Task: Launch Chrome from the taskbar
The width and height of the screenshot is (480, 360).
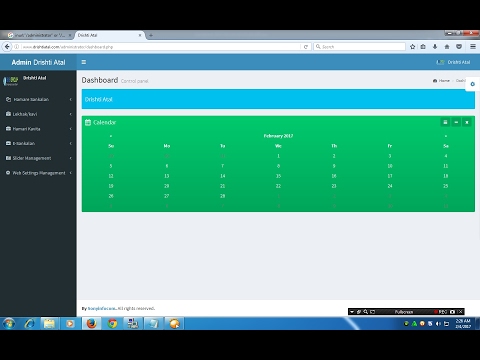Action: 112,323
